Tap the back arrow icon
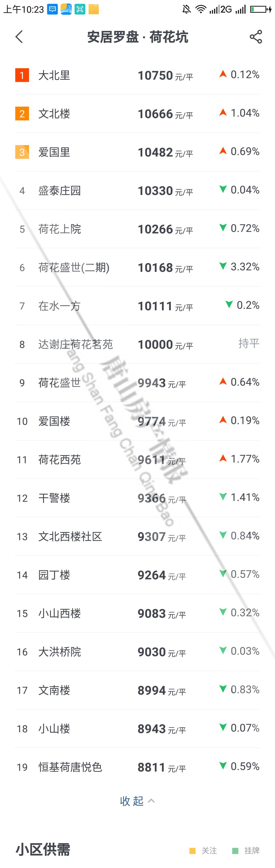This screenshot has width=275, height=868. pos(19,37)
